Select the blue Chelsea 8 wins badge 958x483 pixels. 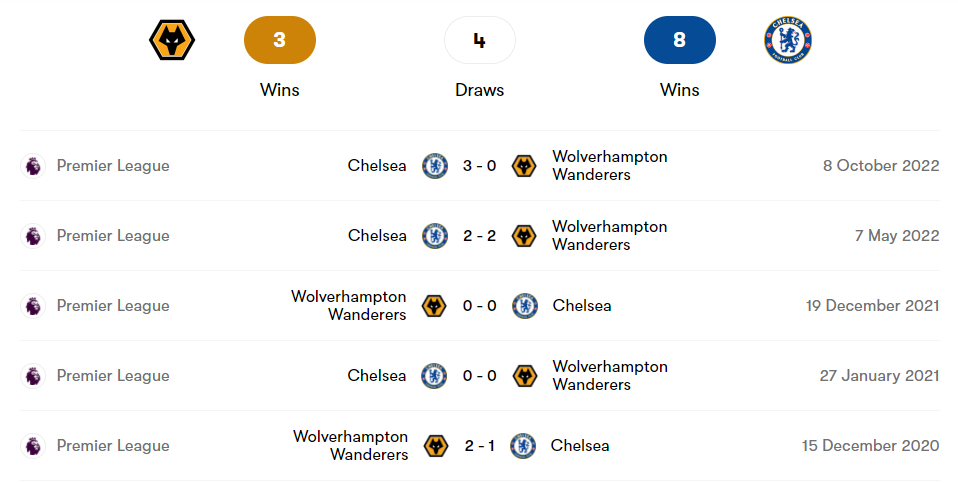(x=680, y=40)
